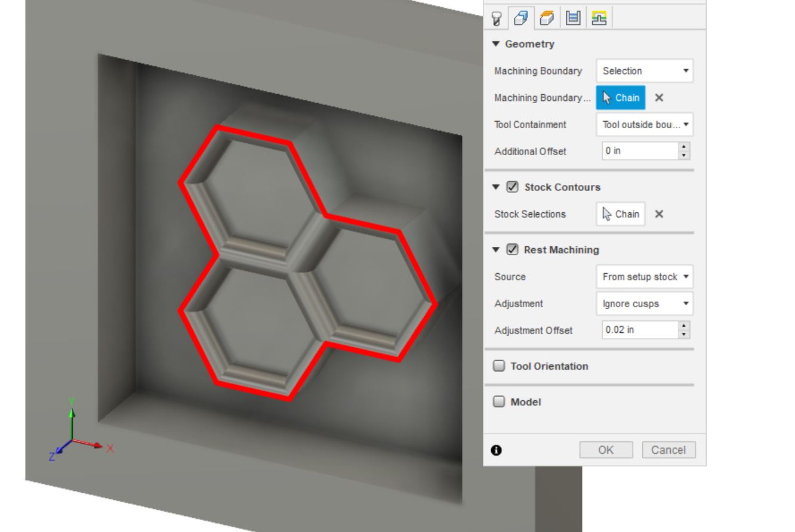Screen dimensions: 795x532
Task: Click the Additional Offset input field
Action: [640, 151]
